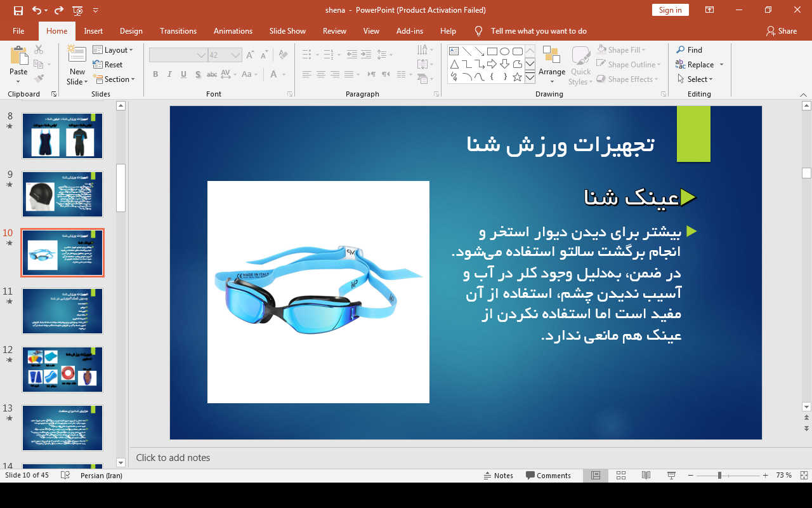This screenshot has width=812, height=508.
Task: Open the Arrange tool
Action: [x=551, y=62]
